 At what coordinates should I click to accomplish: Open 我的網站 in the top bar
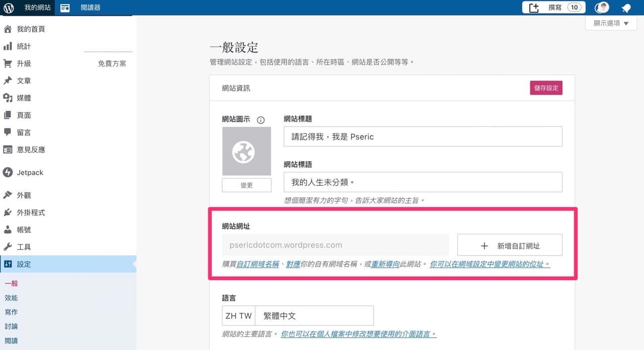38,8
